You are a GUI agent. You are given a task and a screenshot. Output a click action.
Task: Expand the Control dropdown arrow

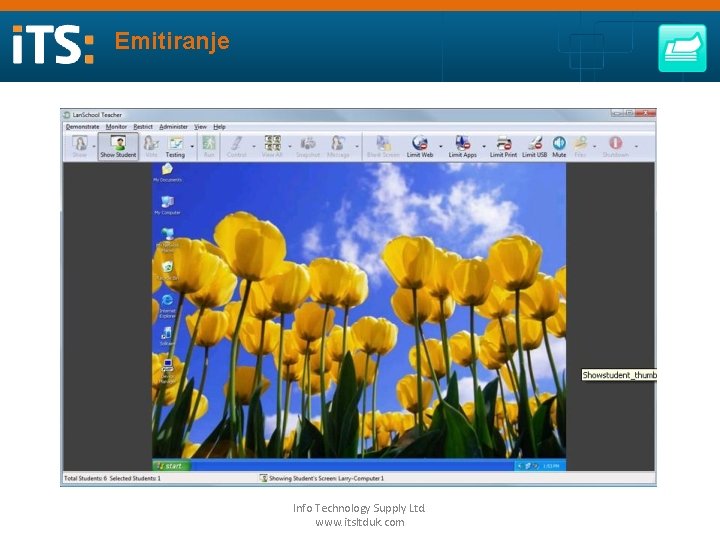click(x=254, y=146)
